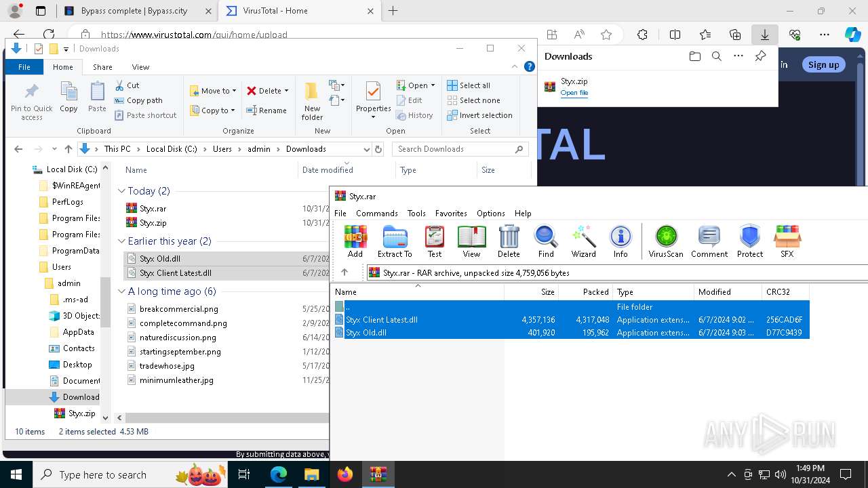Image resolution: width=868 pixels, height=488 pixels.
Task: Click Select none in Explorer ribbon
Action: point(473,100)
